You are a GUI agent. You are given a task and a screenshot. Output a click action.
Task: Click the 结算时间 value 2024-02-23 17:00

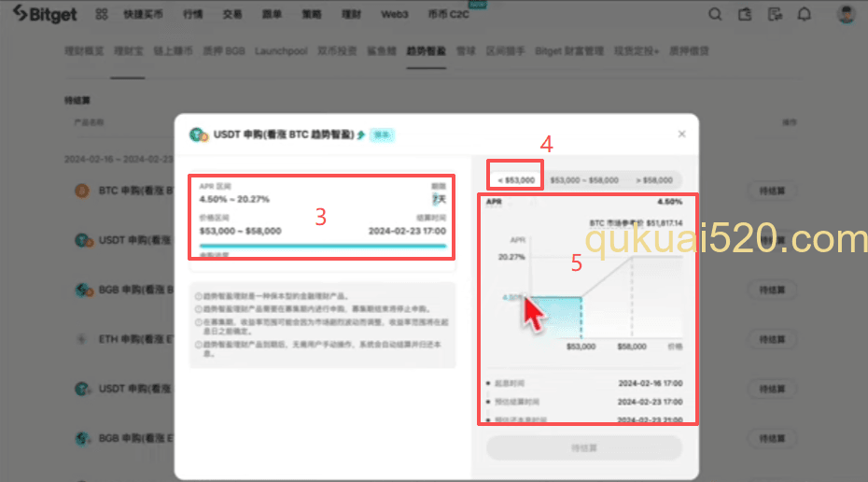click(x=407, y=231)
